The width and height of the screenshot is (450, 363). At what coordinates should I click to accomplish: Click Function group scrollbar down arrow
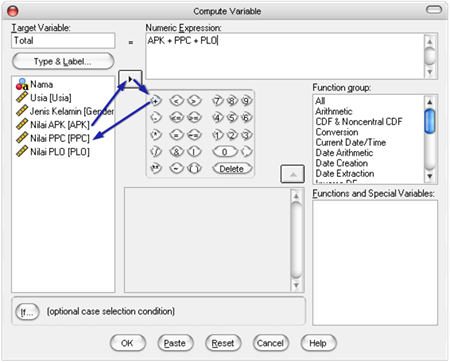click(x=430, y=177)
